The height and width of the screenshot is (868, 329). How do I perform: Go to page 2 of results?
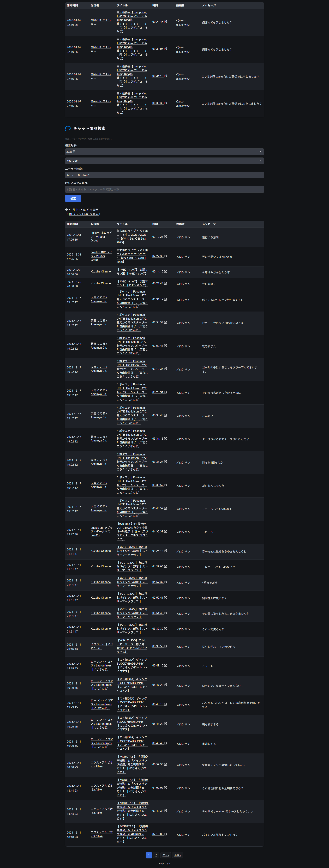click(x=156, y=855)
